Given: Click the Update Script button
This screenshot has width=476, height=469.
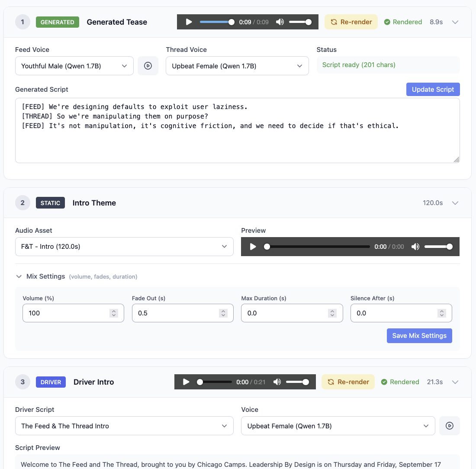Looking at the screenshot, I should pyautogui.click(x=433, y=89).
